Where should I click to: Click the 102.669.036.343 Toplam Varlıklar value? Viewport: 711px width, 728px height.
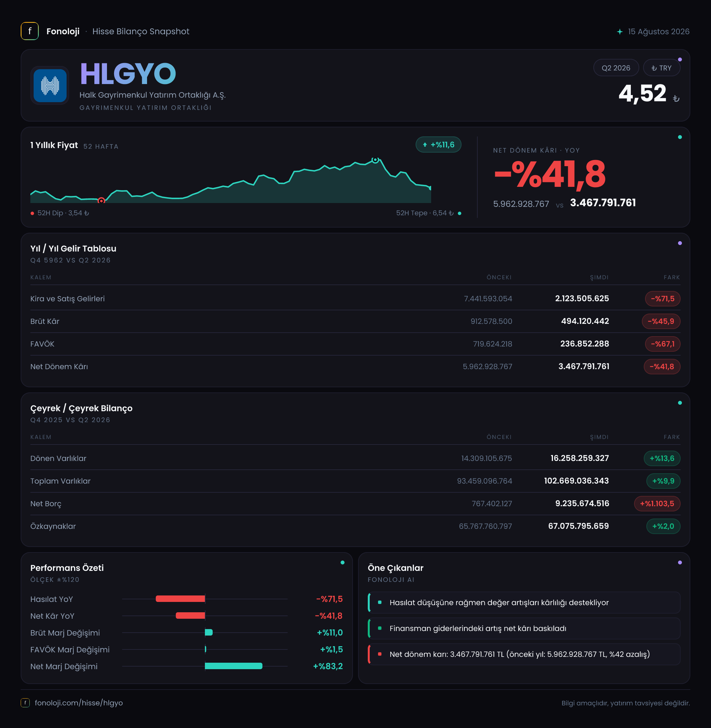point(576,481)
